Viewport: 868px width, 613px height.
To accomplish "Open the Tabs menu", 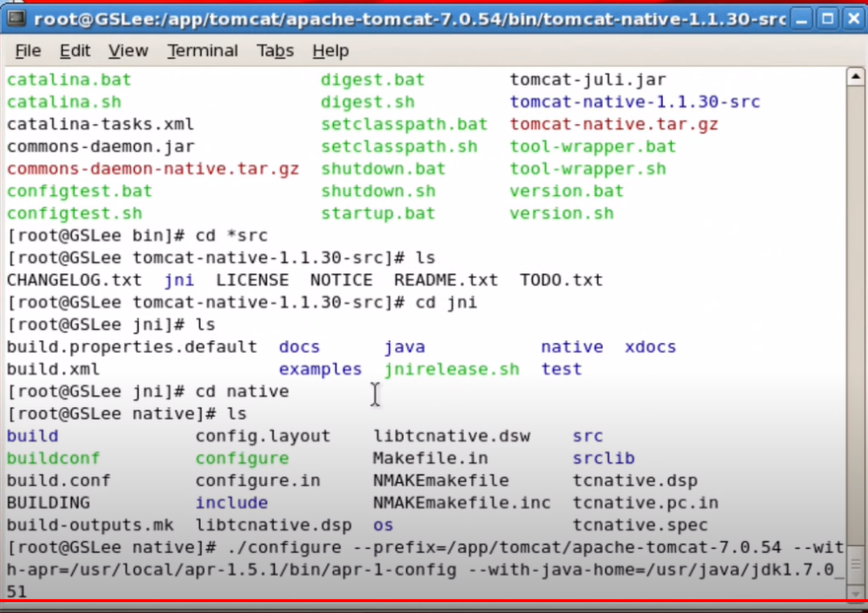I will pyautogui.click(x=275, y=51).
